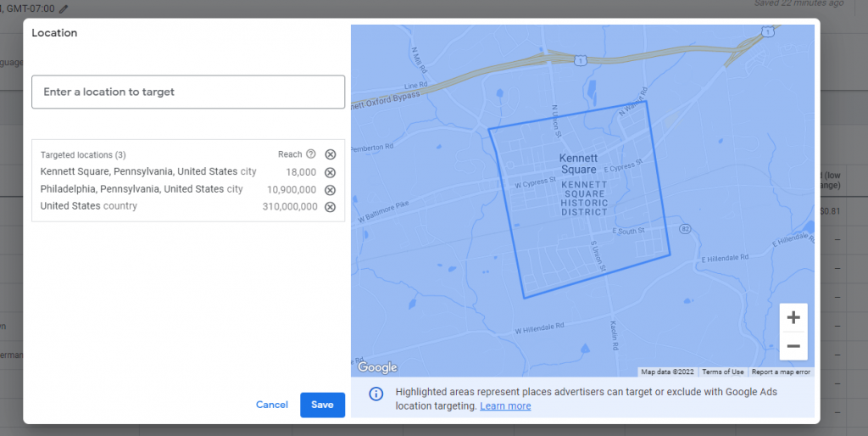Select the United States country row text
Screen dimensions: 868x436
88,206
